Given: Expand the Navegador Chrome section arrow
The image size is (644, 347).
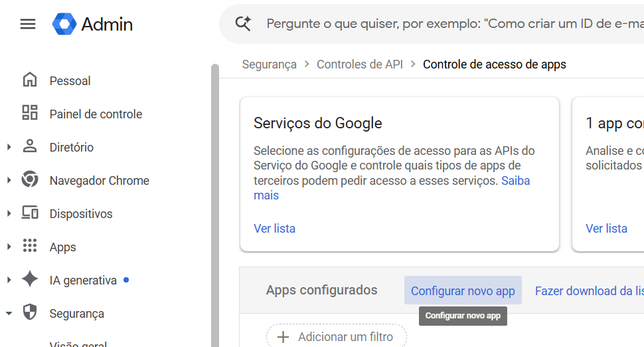Looking at the screenshot, I should (9, 180).
